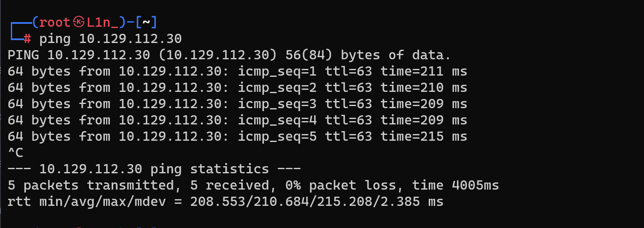Viewport: 644px width, 228px height.
Task: Click the red hash prompt symbol
Action: point(27,39)
